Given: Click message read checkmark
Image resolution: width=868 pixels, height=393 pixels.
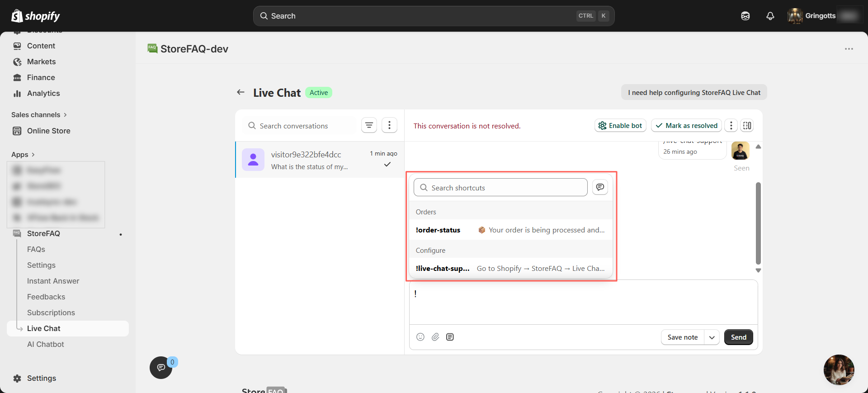Looking at the screenshot, I should tap(387, 165).
